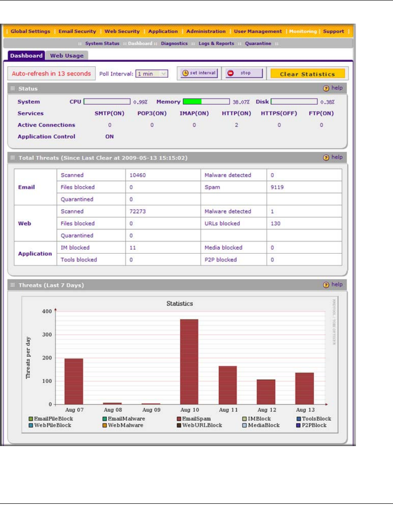Click the help icon in Total Threats header
The image size is (393, 532).
326,157
